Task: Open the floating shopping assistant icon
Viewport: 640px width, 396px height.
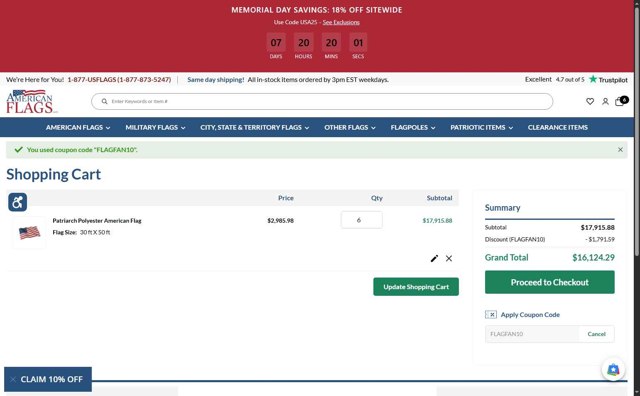Action: (613, 369)
